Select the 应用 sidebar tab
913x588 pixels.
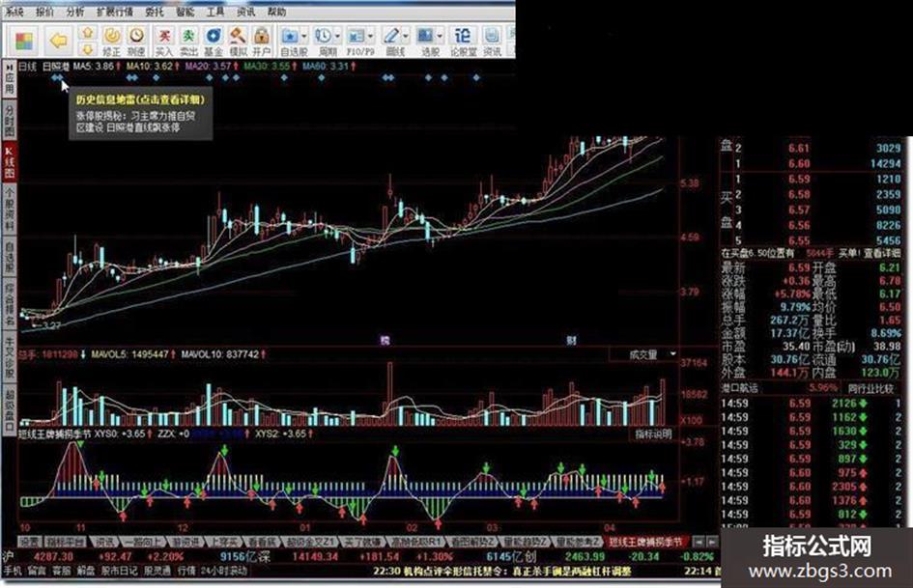(10, 79)
